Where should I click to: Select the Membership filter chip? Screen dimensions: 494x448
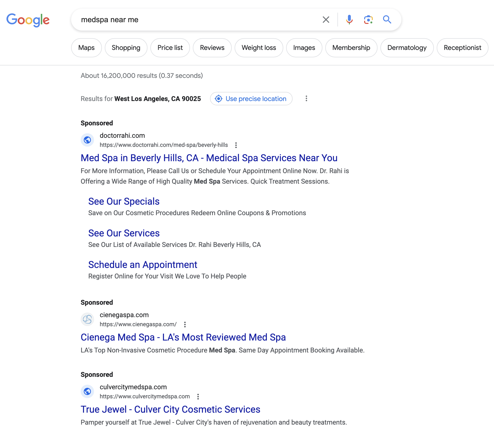coord(351,48)
